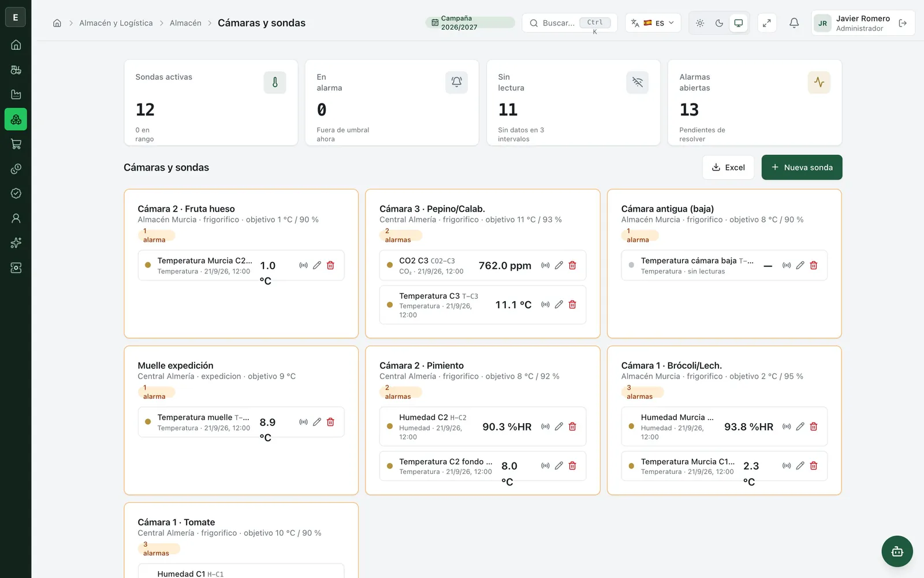Delete the CO2 C3 sensor
This screenshot has height=578, width=924.
[572, 265]
